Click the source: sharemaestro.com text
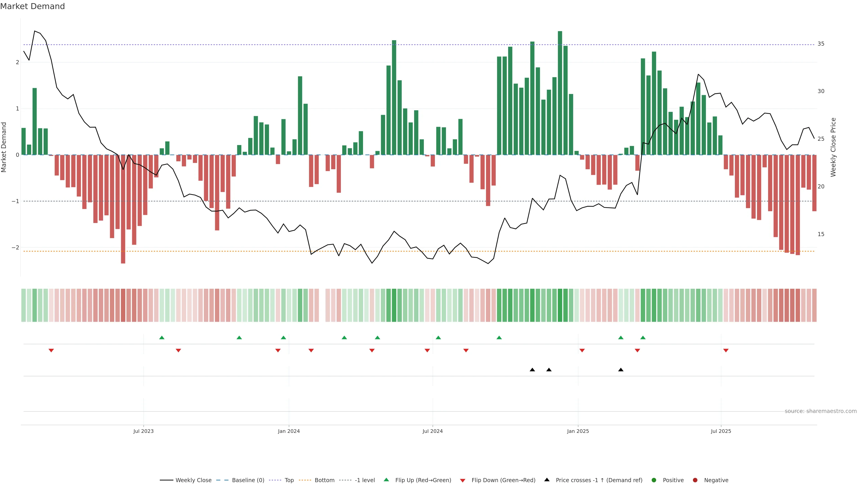The image size is (868, 488). point(821,411)
